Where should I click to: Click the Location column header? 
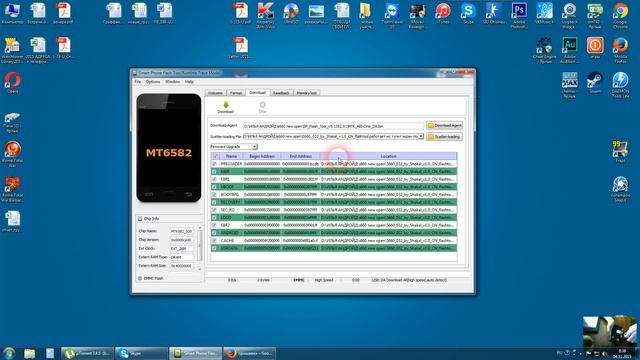coord(389,156)
